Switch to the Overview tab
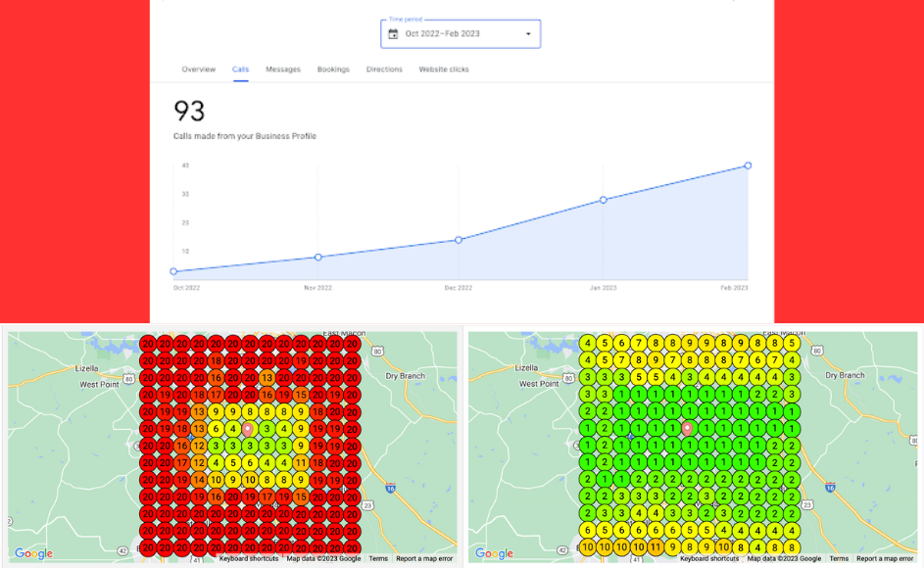Viewport: 924px width, 568px height. 198,70
